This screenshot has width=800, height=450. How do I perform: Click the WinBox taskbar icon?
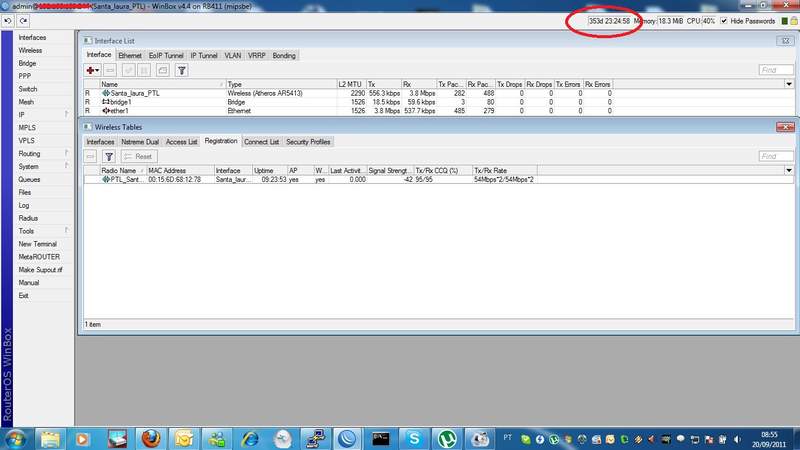pyautogui.click(x=347, y=439)
